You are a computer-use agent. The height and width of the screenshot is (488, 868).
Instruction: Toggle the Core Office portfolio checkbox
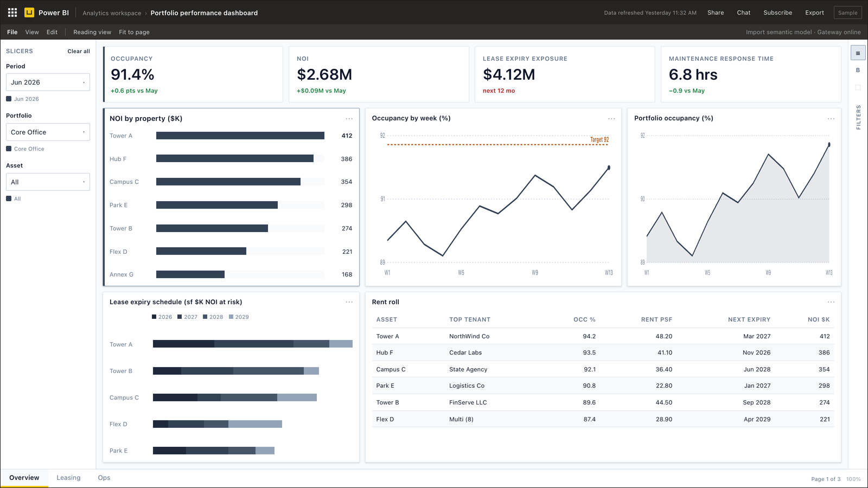[x=9, y=149]
